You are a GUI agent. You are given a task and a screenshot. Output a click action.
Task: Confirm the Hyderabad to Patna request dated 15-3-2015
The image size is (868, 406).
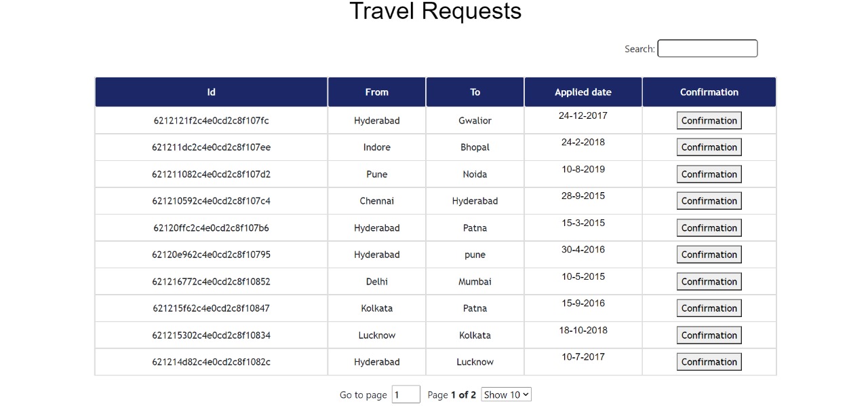point(709,227)
